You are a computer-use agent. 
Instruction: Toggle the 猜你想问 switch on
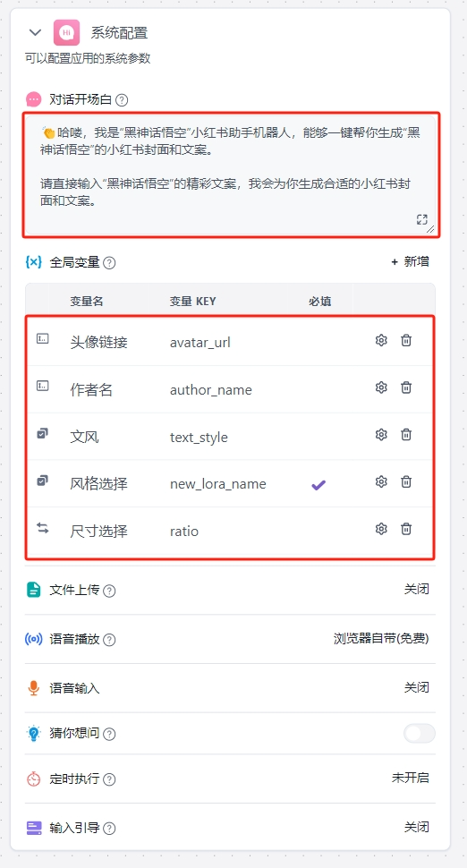[x=420, y=734]
